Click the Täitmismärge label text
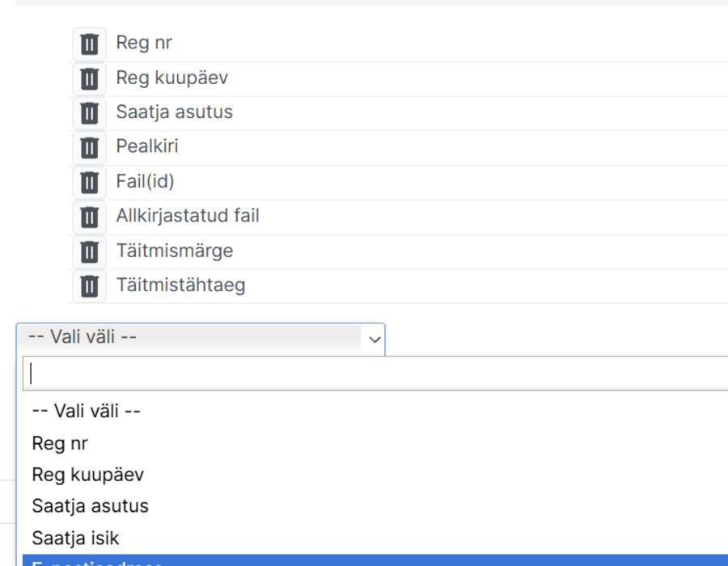This screenshot has width=728, height=566. click(175, 251)
